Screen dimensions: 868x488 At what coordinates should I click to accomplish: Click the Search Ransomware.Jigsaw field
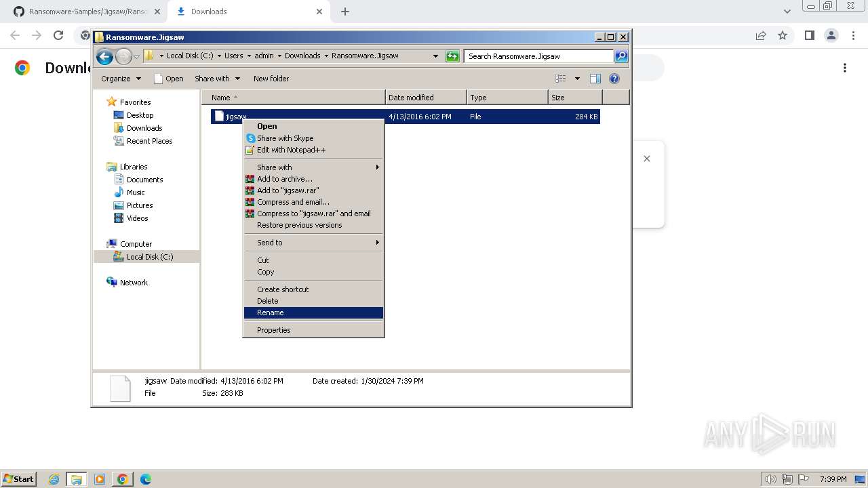[x=540, y=56]
